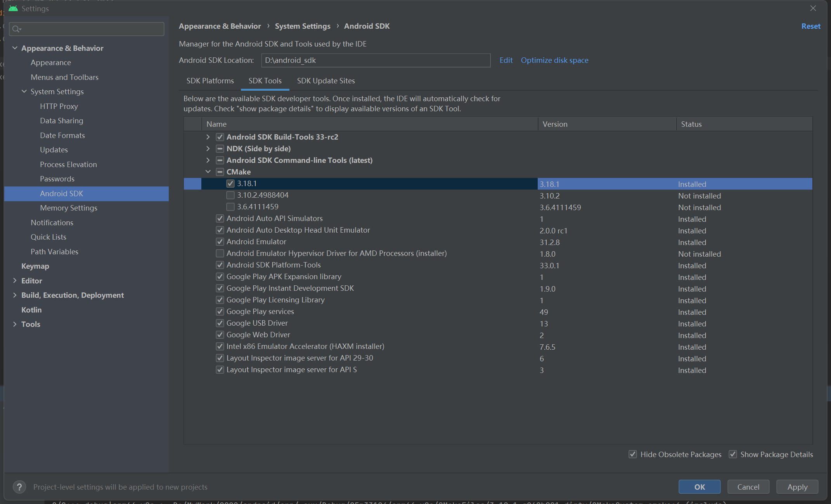
Task: Click the Android SDK settings icon in sidebar
Action: pyautogui.click(x=61, y=193)
